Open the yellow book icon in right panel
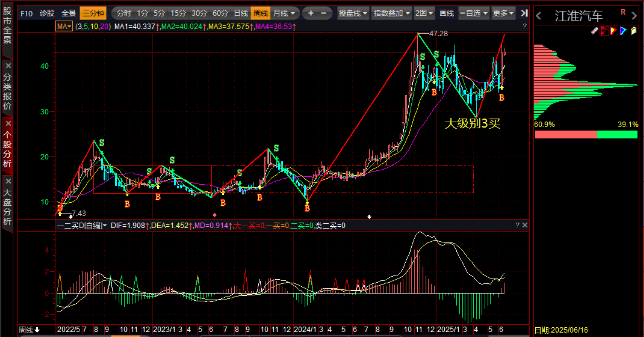This screenshot has width=644, height=337. coord(634,31)
